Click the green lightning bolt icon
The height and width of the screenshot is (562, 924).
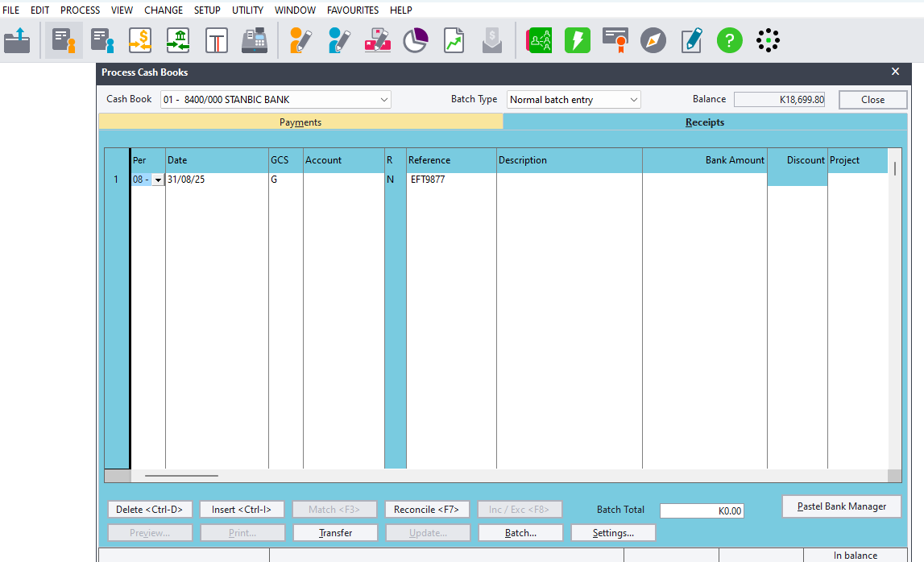578,40
